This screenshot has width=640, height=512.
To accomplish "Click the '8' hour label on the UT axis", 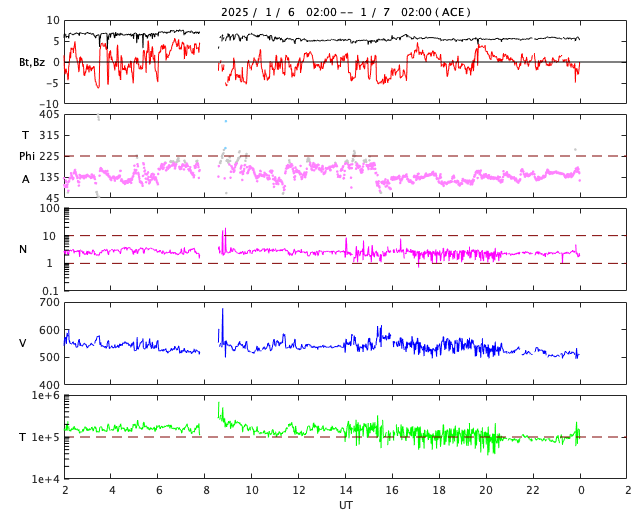I will tap(206, 490).
